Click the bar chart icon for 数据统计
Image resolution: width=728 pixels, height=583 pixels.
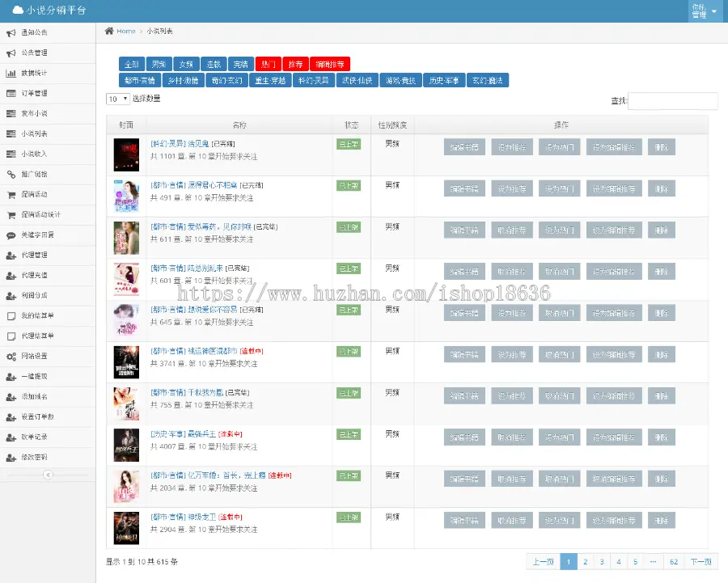pyautogui.click(x=11, y=74)
